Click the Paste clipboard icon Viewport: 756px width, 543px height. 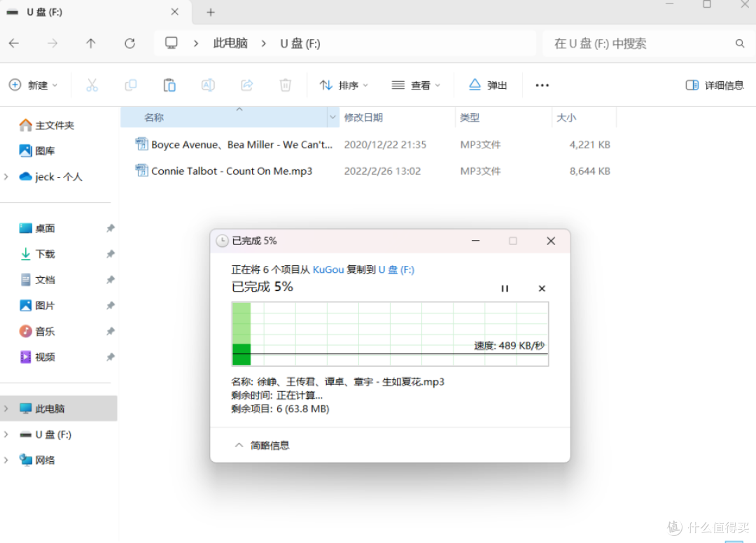[169, 85]
